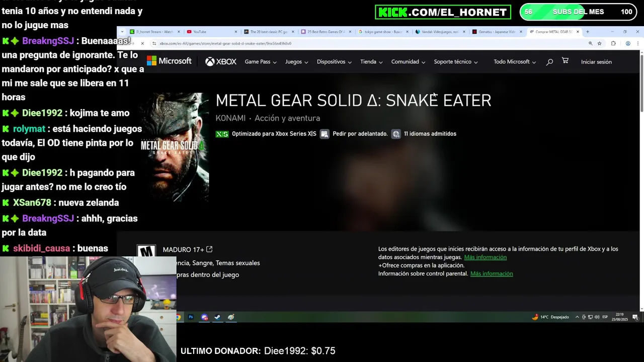Image resolution: width=644 pixels, height=362 pixels.
Task: Bookmark this page with the star icon
Action: tap(599, 44)
